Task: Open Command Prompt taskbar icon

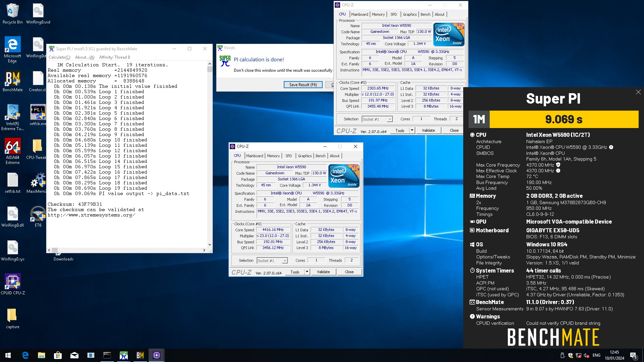Action: [x=107, y=355]
